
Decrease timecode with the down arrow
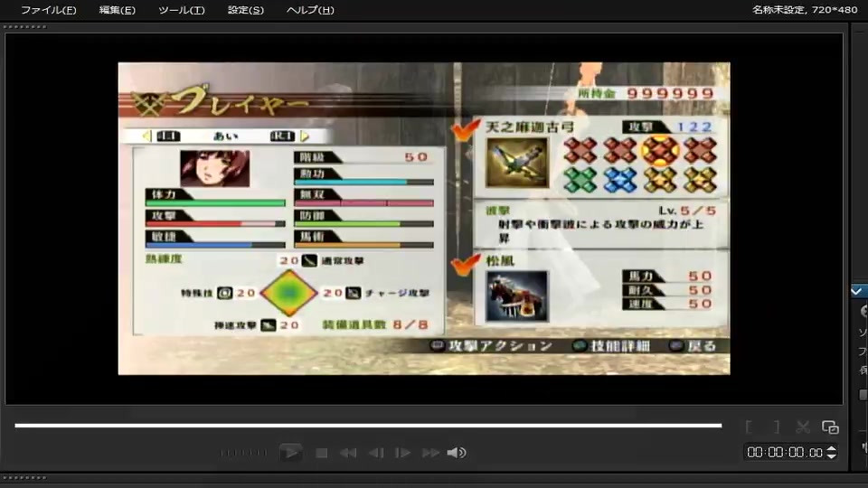[832, 456]
